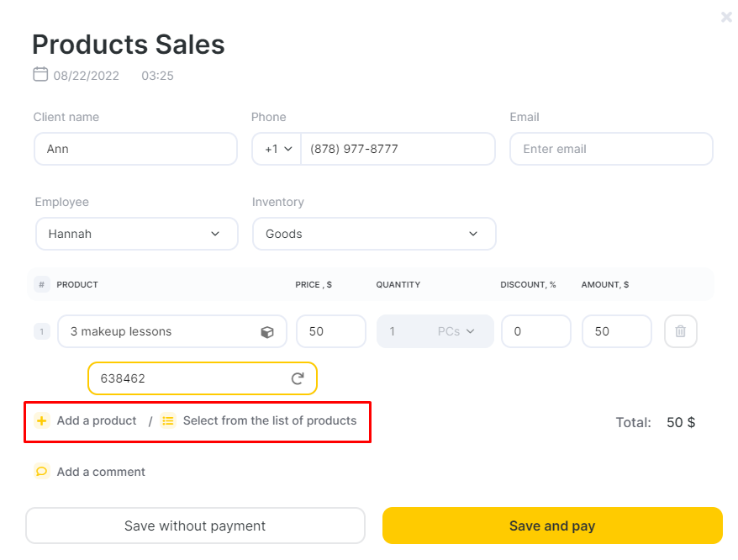Click the Discount percent field
This screenshot has width=738, height=560.
[x=536, y=331]
